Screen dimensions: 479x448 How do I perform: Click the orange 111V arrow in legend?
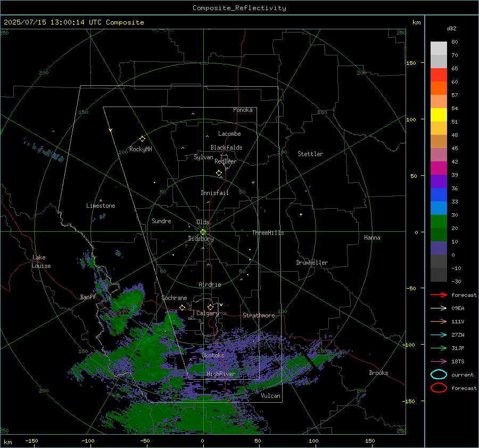point(439,321)
